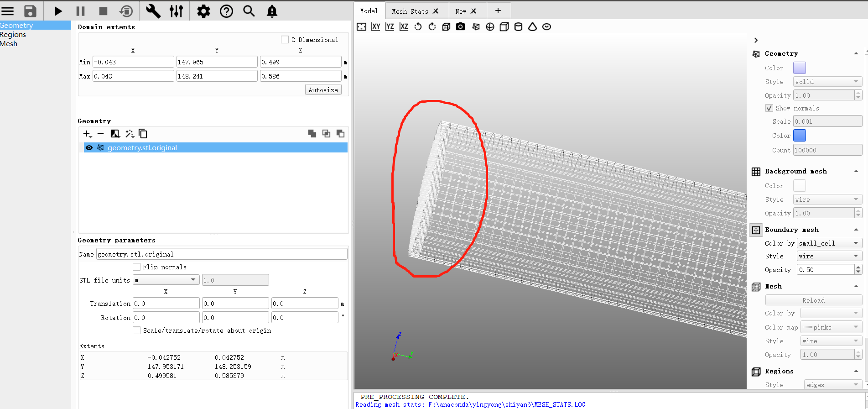Viewport: 868px width, 409px height.
Task: Click the Run simulation play icon
Action: click(x=58, y=11)
